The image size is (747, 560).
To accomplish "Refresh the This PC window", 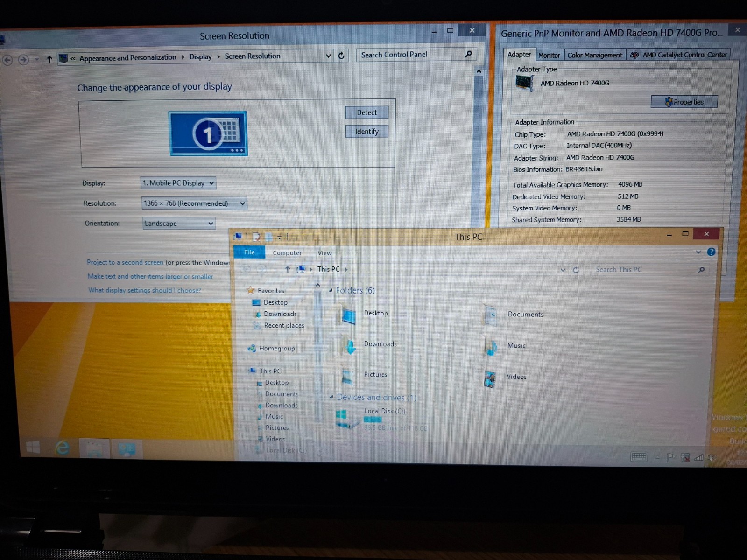I will (576, 270).
